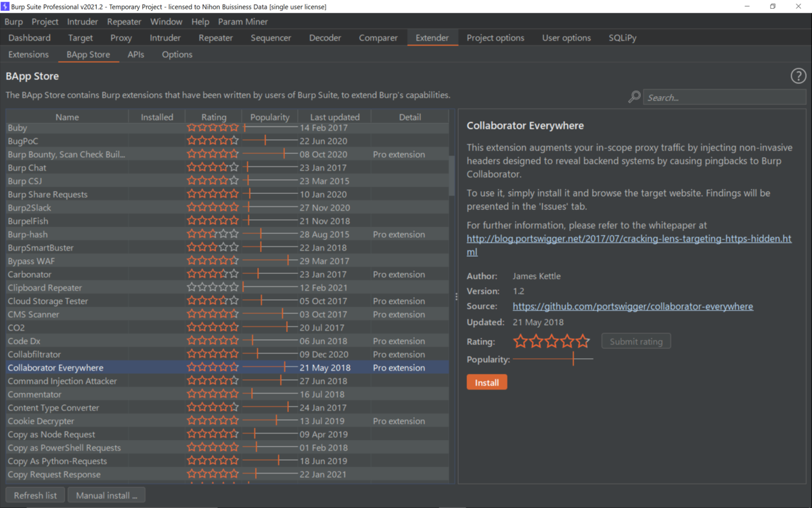Open the APIs sub-tab
The image size is (812, 508).
[x=136, y=54]
